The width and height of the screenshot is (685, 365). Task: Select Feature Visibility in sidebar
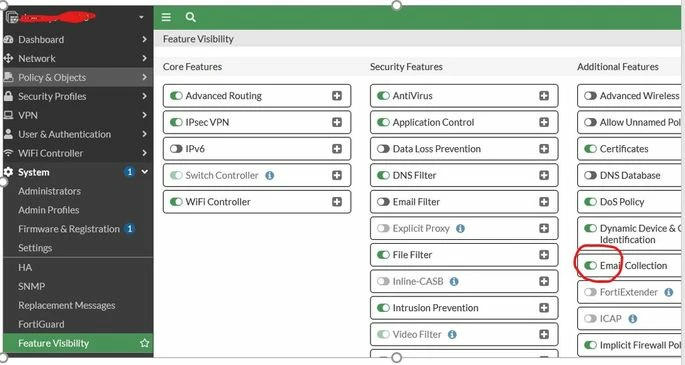pyautogui.click(x=78, y=343)
